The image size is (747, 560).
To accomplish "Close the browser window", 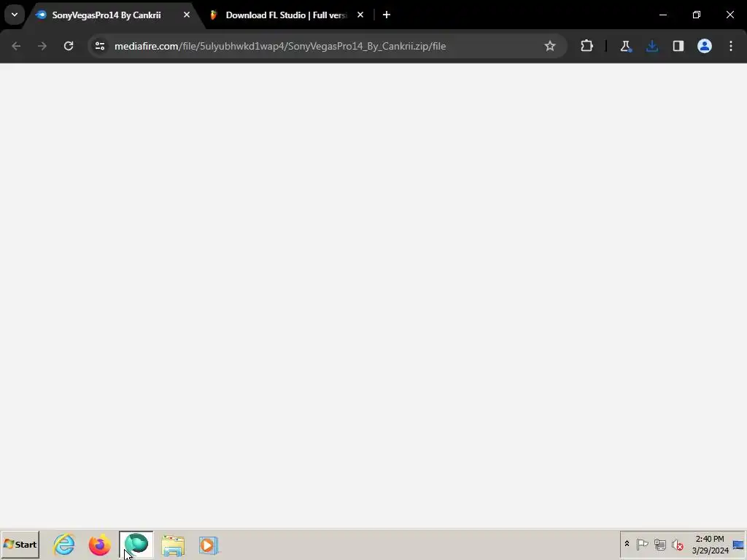I will tap(729, 15).
